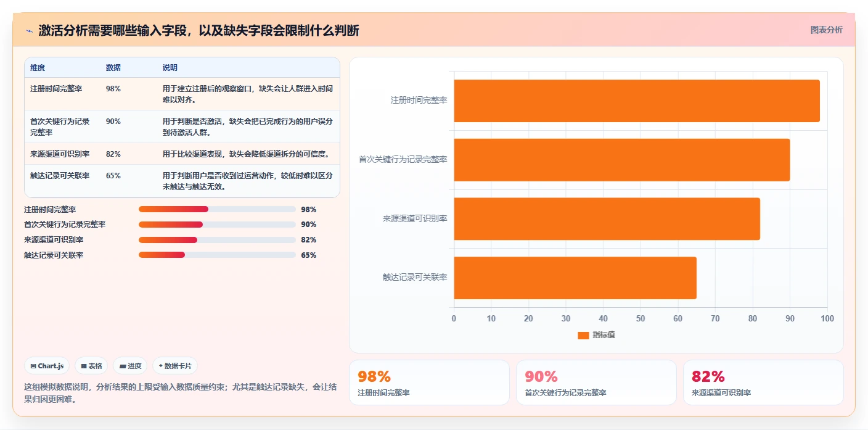Click the 首次关键行为记录完整率 progress bar
The image size is (868, 430).
coord(217,225)
